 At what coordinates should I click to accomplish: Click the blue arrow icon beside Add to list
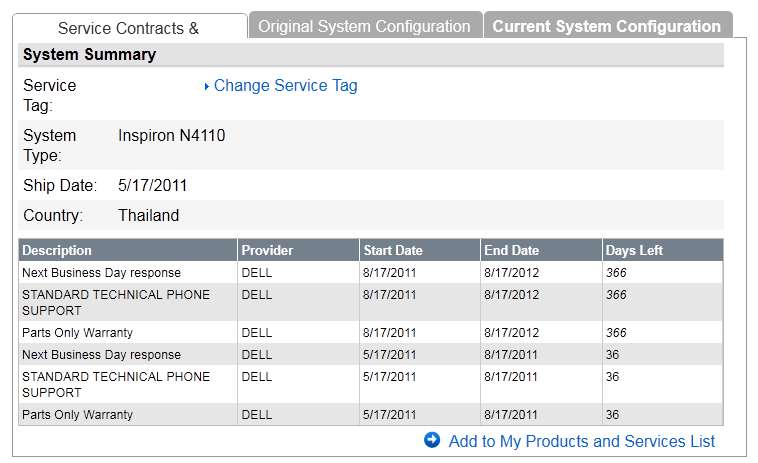click(x=432, y=440)
